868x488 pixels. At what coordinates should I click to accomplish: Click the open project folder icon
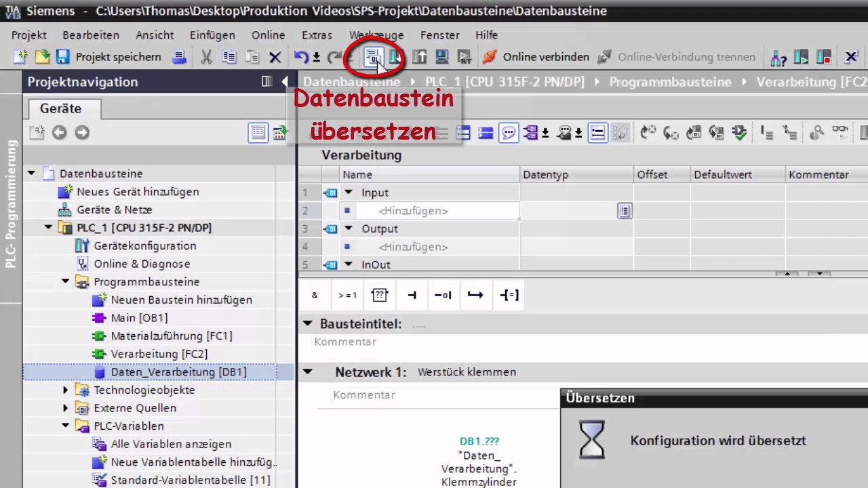[42, 57]
